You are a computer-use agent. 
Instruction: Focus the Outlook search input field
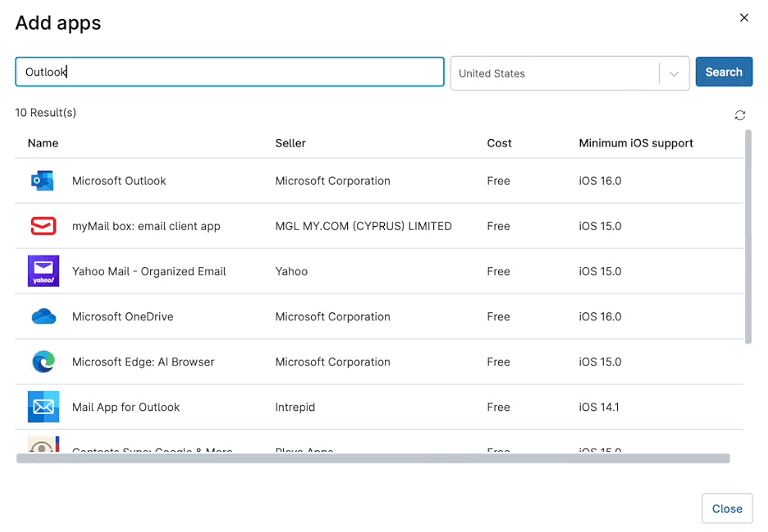point(230,72)
